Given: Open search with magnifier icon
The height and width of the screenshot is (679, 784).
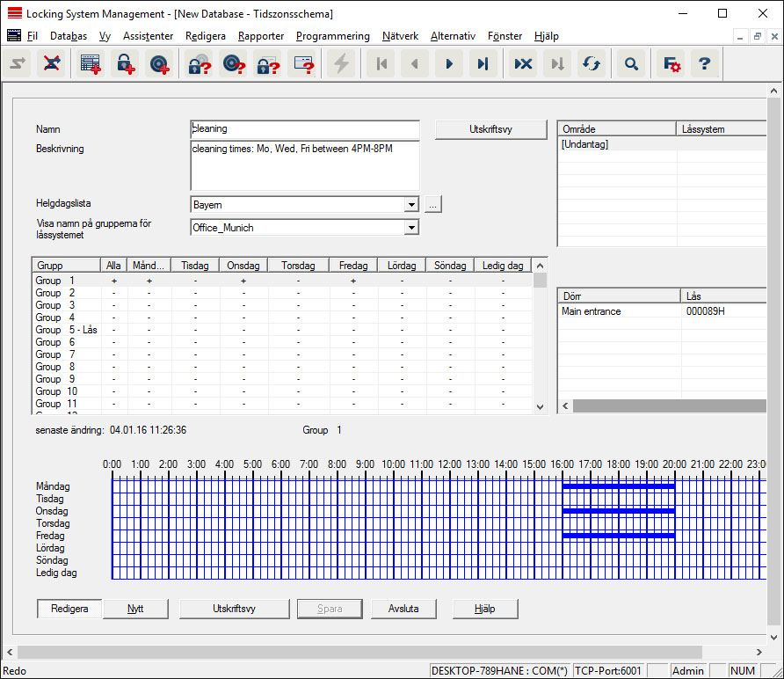Looking at the screenshot, I should point(631,64).
